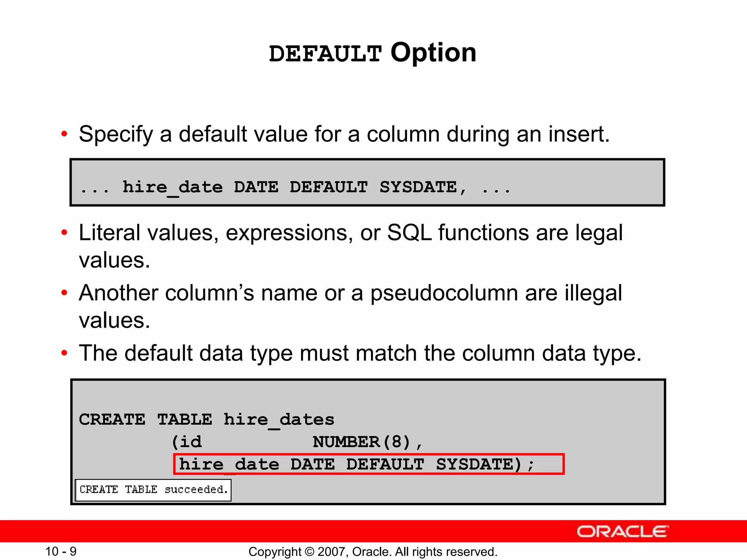Click the bullet 'Specify a default value for a column during an insert.'
Viewport: 747px width, 560px height.
pyautogui.click(x=344, y=134)
